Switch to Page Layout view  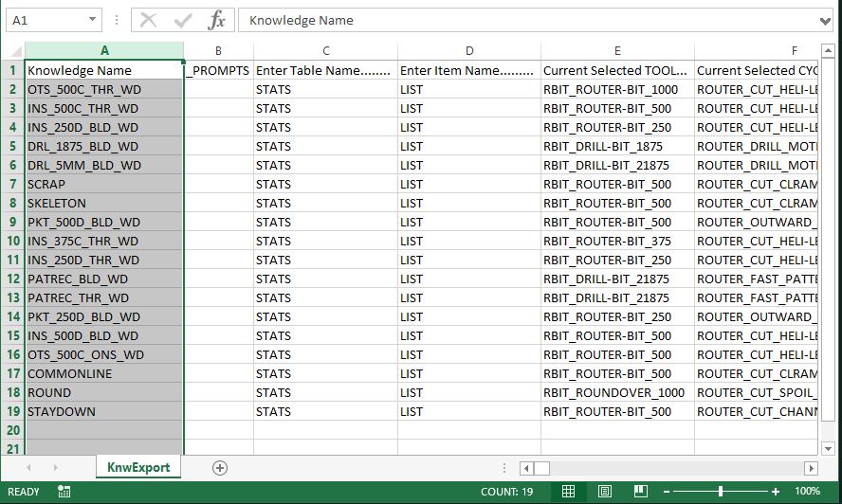pyautogui.click(x=604, y=492)
